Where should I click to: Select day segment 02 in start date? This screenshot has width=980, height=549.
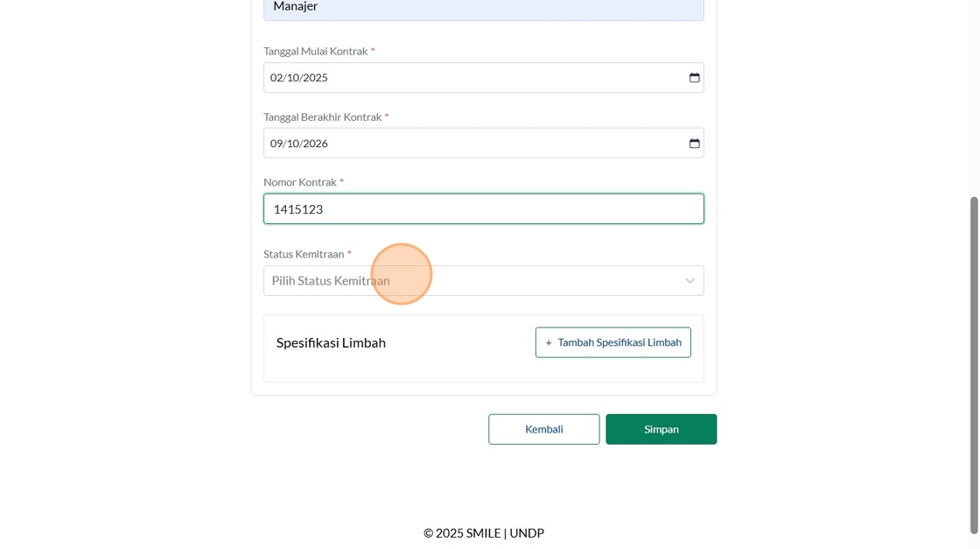click(276, 78)
